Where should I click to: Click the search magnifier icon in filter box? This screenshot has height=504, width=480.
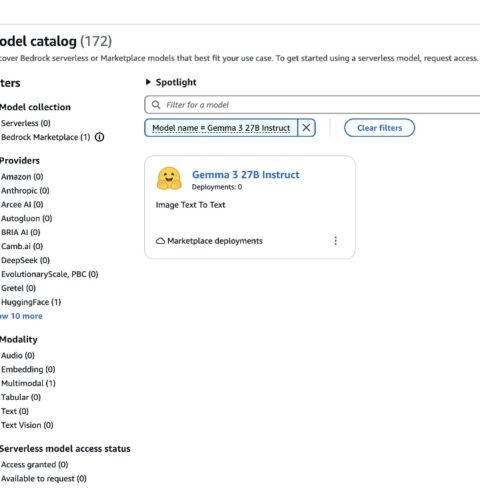156,105
